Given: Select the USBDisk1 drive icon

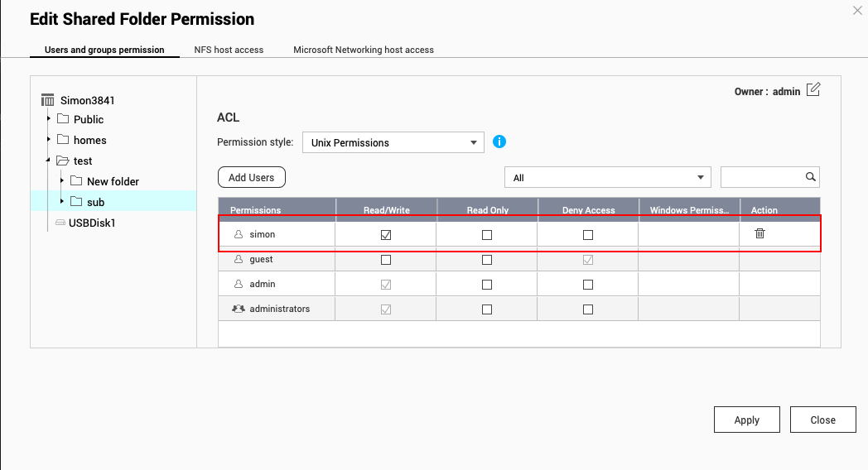Looking at the screenshot, I should pos(60,223).
